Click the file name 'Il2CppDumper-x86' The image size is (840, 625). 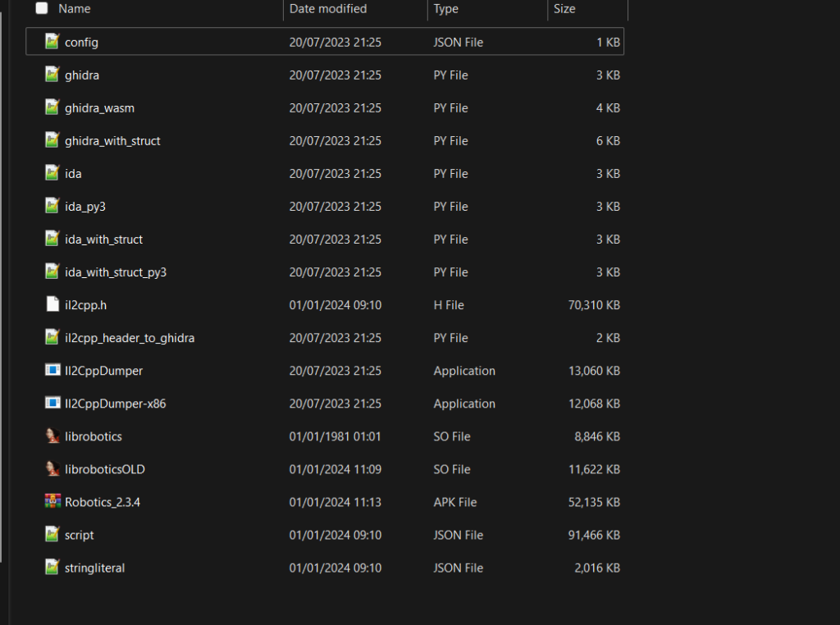coord(115,404)
